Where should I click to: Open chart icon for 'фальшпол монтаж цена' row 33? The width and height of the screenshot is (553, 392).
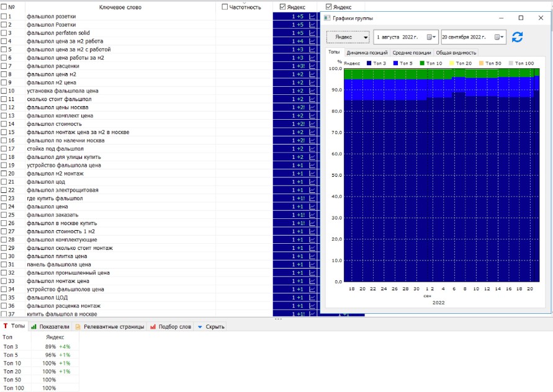click(312, 281)
